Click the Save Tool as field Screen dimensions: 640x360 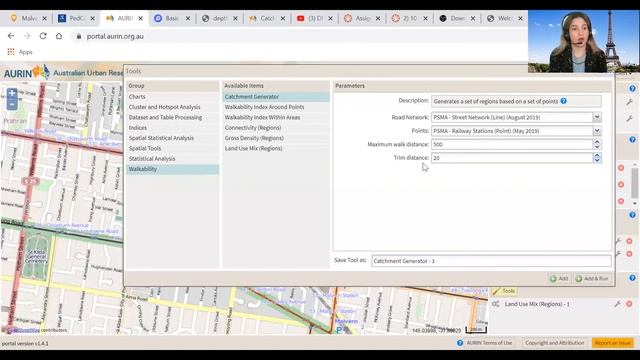coord(491,261)
